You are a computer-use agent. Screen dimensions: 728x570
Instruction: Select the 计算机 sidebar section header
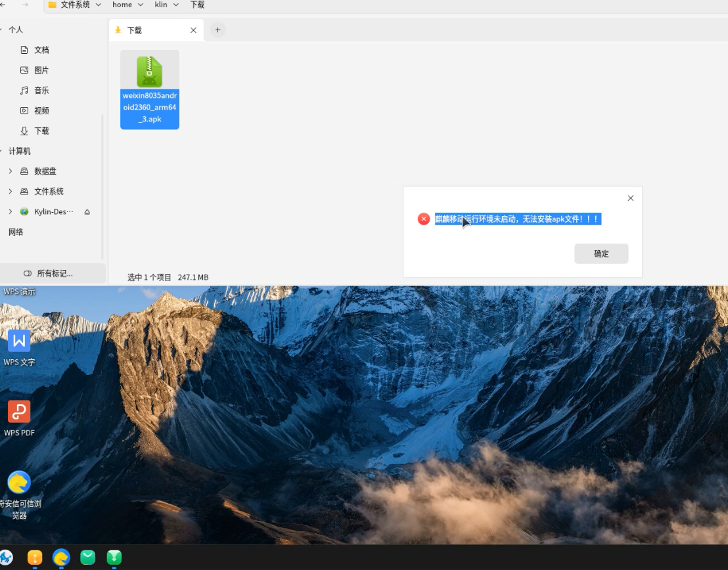20,151
